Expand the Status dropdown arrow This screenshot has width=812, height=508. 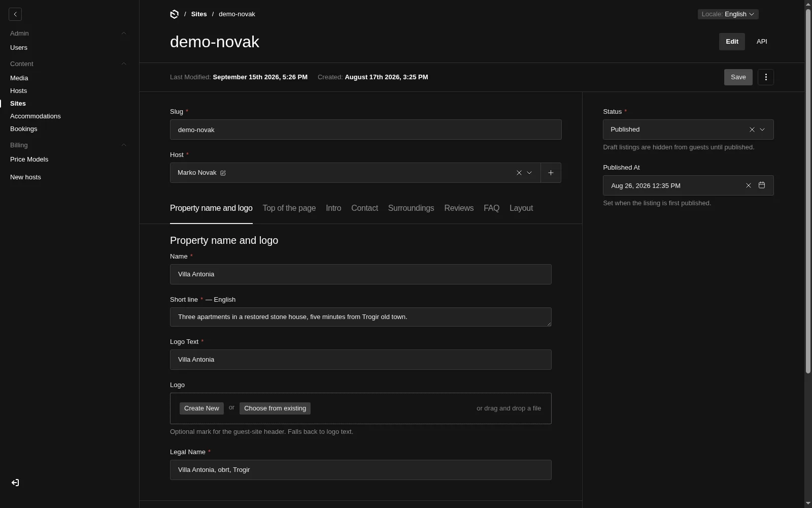tap(762, 130)
